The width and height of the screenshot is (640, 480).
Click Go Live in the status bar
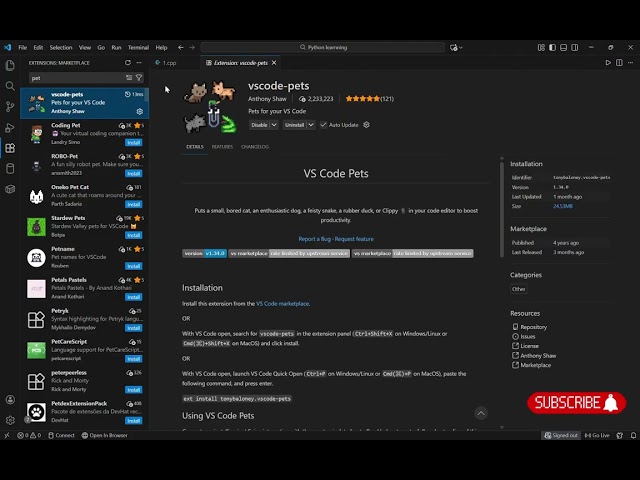click(x=596, y=435)
